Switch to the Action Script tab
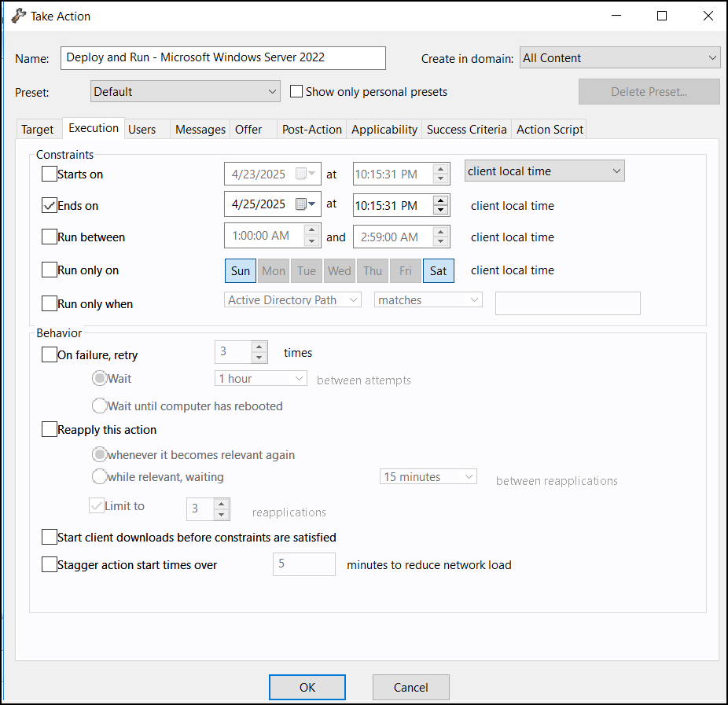 tap(549, 129)
